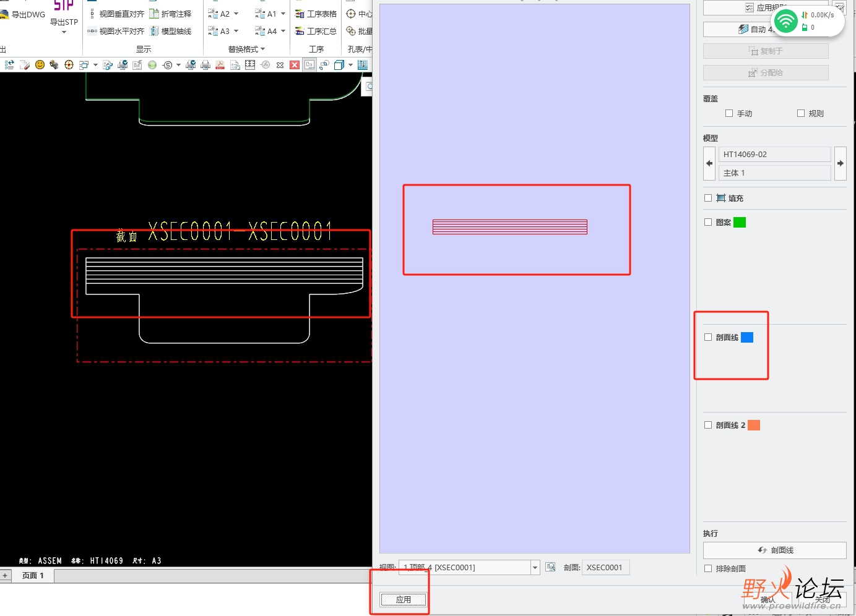
Task: Click the green sphere toolbar icon
Action: (x=152, y=65)
